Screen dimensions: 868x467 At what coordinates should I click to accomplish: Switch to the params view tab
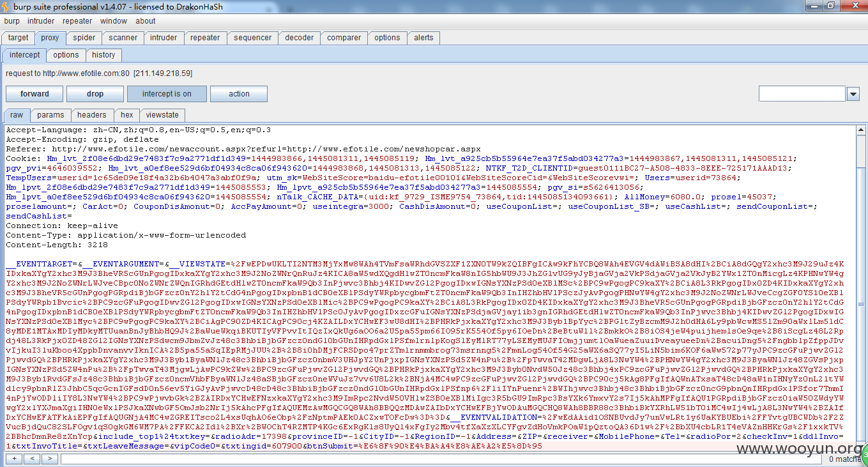point(50,115)
